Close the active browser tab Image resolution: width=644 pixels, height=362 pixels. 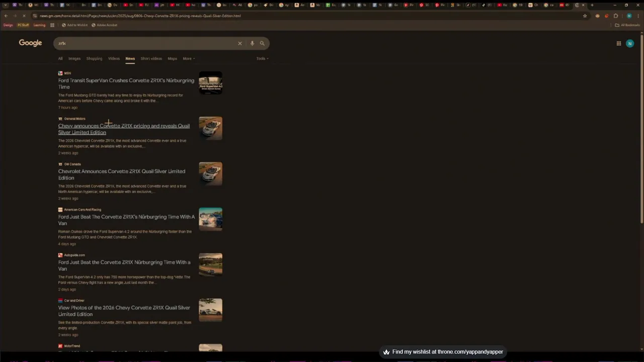coord(583,5)
